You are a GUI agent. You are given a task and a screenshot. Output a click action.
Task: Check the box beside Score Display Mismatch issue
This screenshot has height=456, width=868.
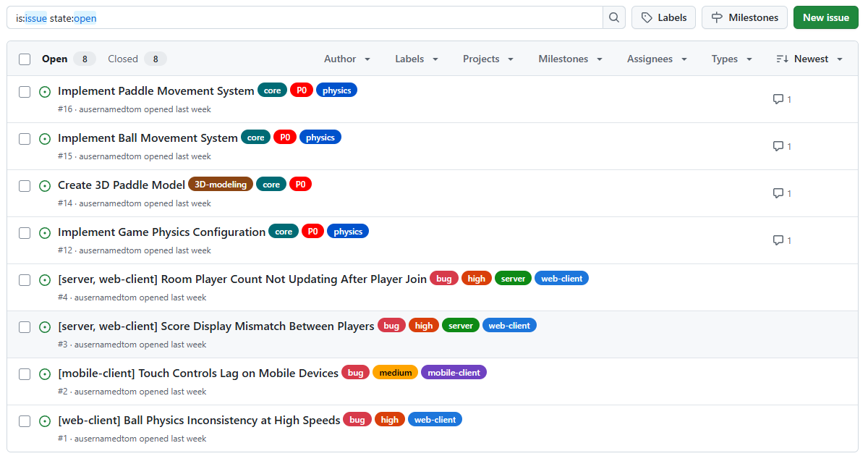coord(24,326)
